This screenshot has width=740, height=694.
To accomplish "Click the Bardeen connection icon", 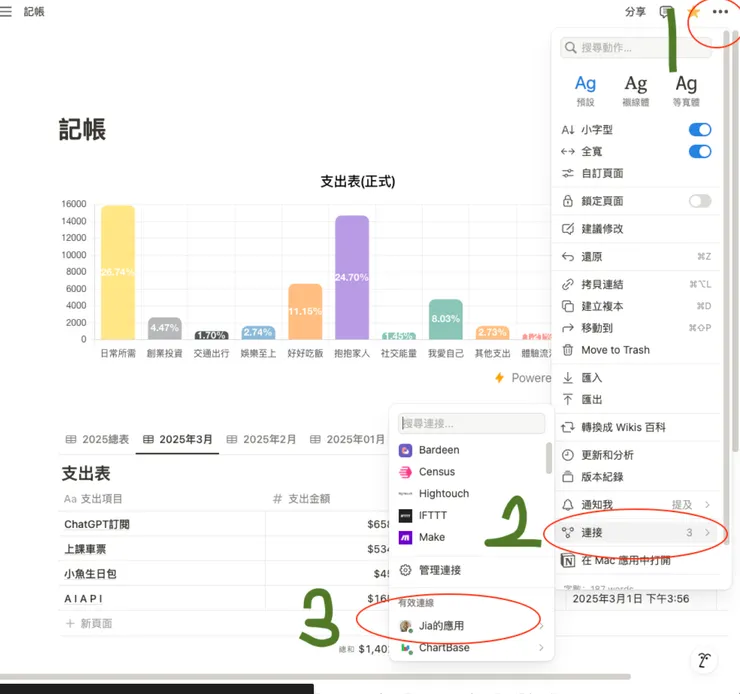I will pos(405,450).
